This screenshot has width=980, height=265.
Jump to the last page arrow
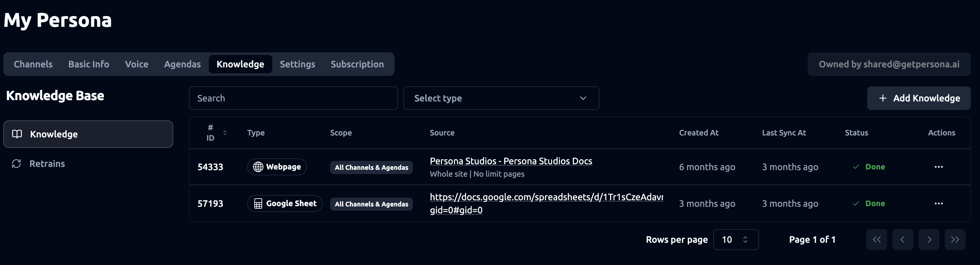click(x=955, y=239)
